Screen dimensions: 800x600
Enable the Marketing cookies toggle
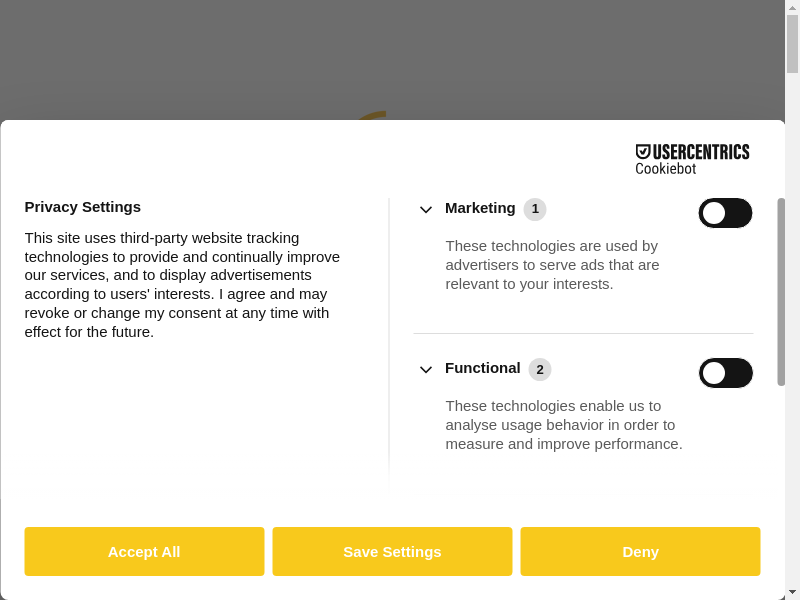tap(725, 213)
